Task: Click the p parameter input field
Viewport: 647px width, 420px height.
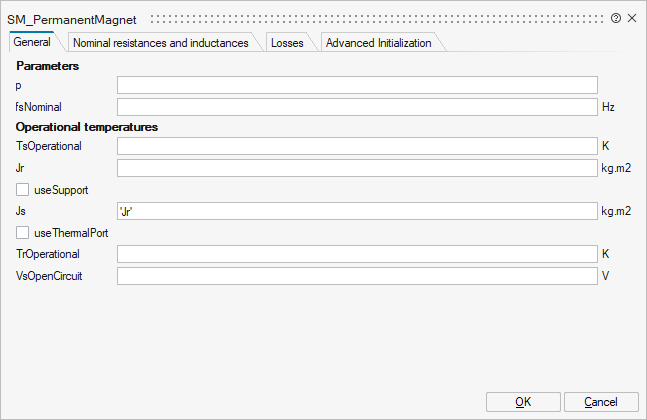Action: [x=357, y=85]
